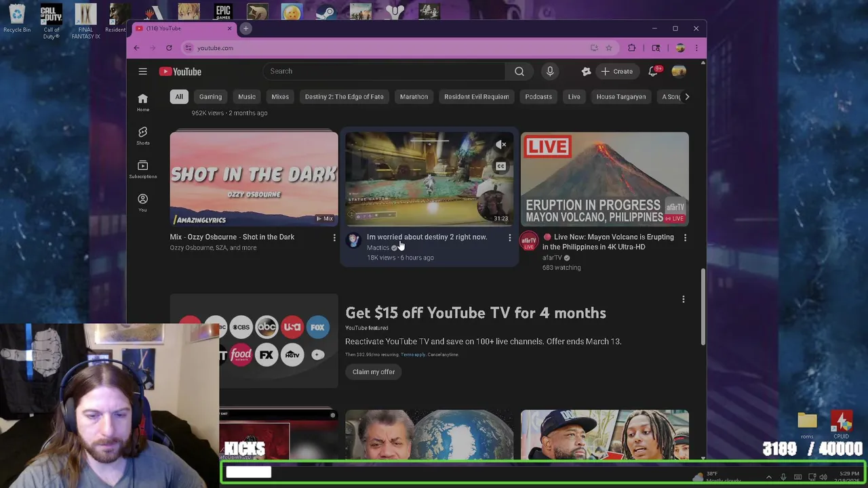Click the Mactics channel avatar

pos(353,240)
